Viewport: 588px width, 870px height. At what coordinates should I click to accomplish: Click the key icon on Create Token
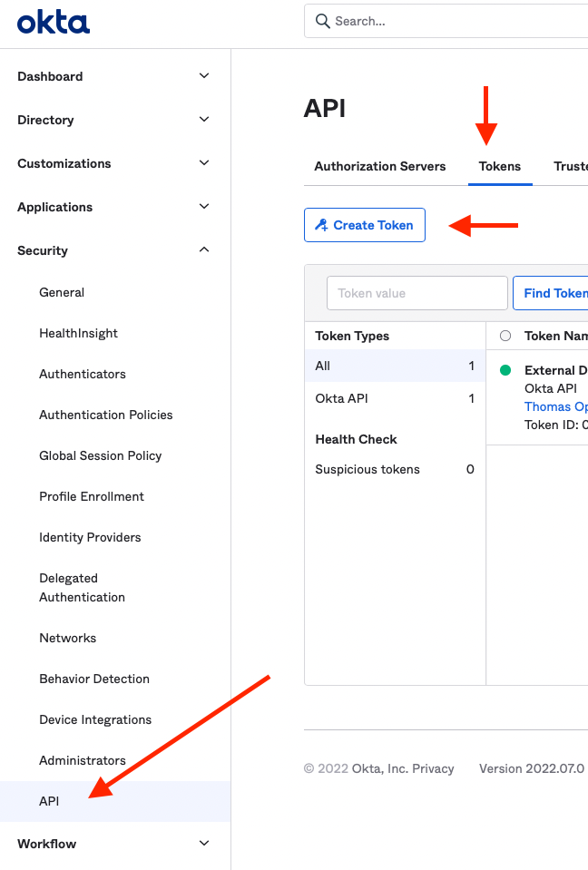point(321,225)
